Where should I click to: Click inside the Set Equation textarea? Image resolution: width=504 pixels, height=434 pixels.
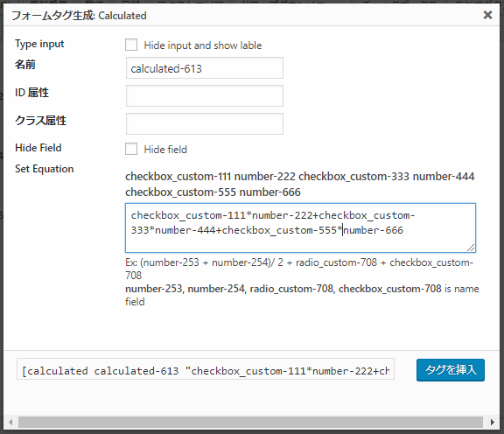coord(300,227)
